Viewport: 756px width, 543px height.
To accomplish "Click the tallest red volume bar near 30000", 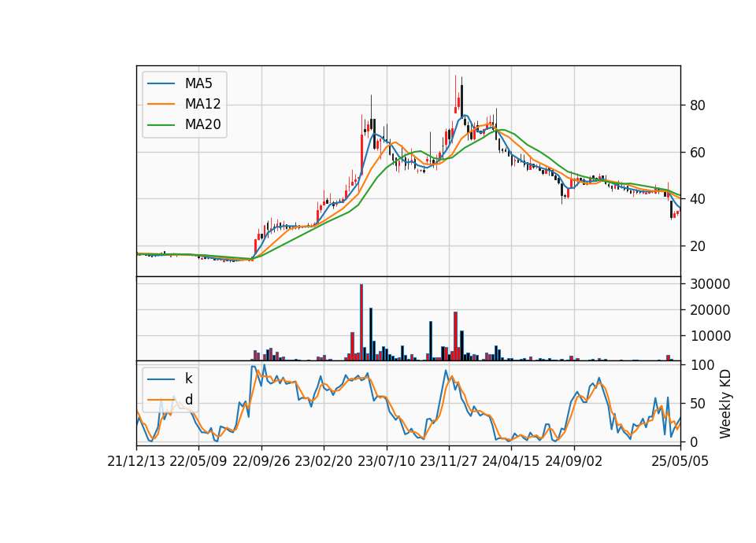I will coord(361,323).
